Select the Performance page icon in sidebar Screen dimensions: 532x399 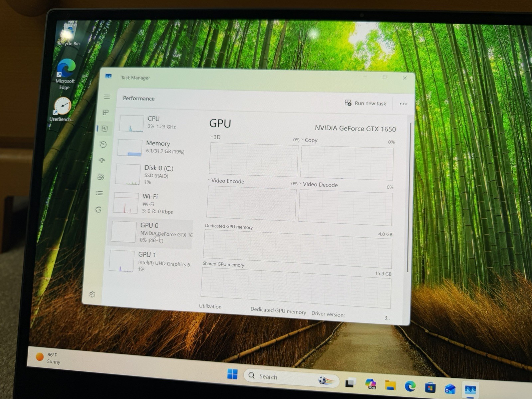tap(105, 128)
